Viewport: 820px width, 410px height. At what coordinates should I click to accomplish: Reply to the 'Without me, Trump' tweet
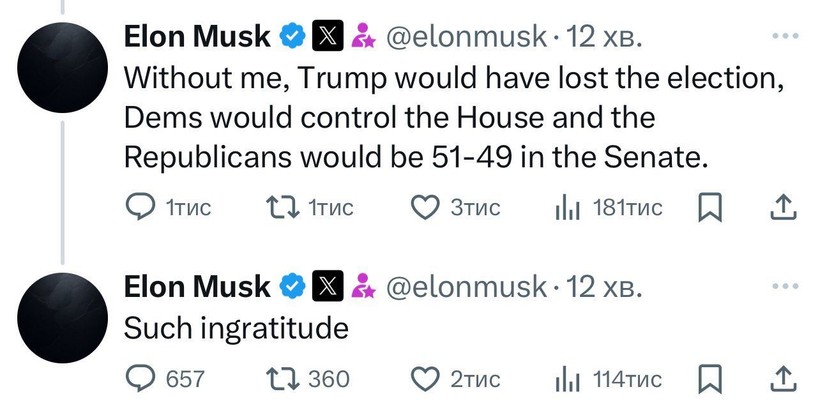click(x=138, y=207)
